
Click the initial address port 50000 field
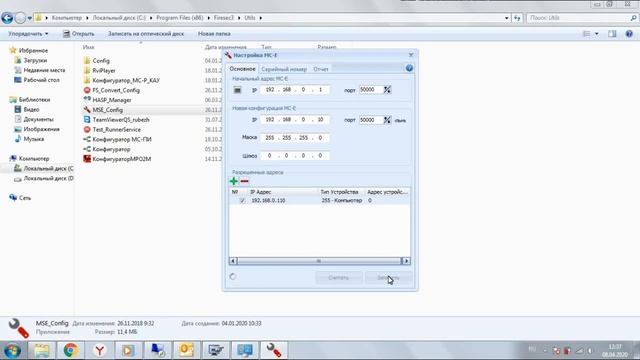371,90
